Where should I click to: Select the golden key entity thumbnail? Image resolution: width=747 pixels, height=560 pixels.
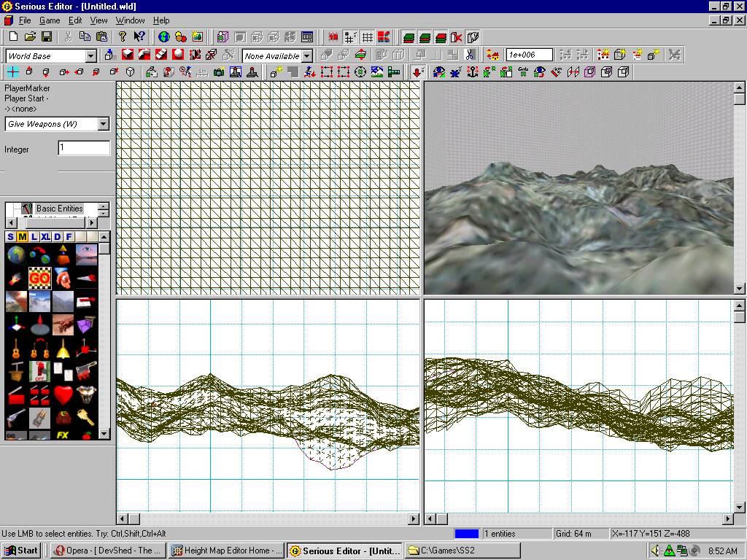(x=86, y=418)
